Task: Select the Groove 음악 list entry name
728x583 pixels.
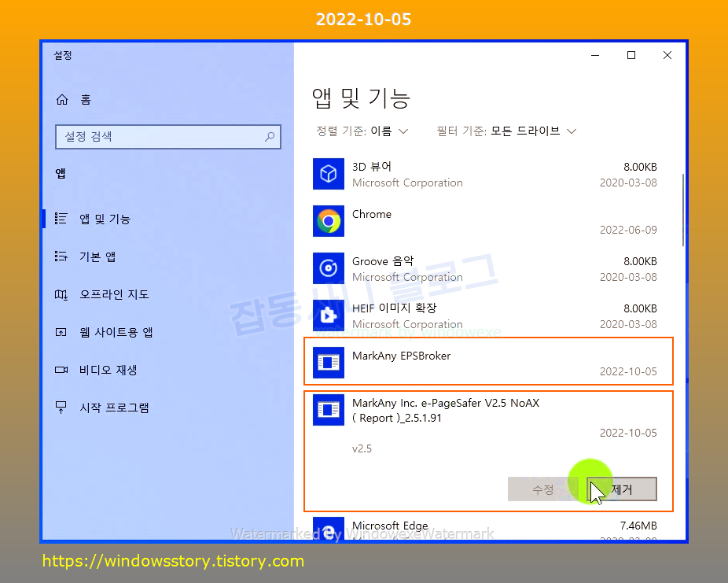Action: tap(383, 261)
